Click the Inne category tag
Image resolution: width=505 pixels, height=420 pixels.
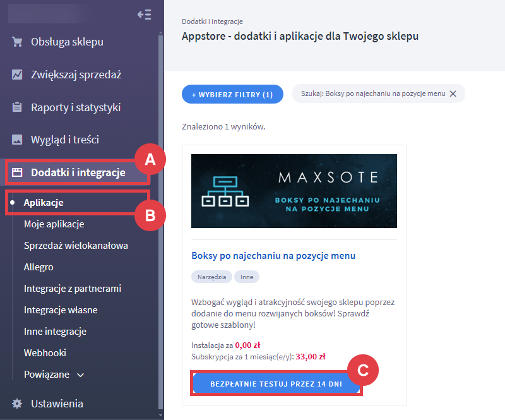coord(247,277)
